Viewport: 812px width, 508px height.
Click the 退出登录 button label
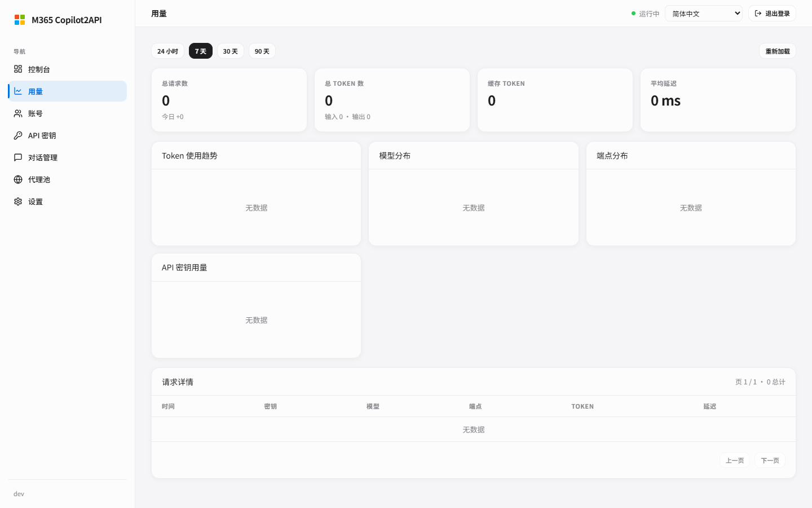777,14
